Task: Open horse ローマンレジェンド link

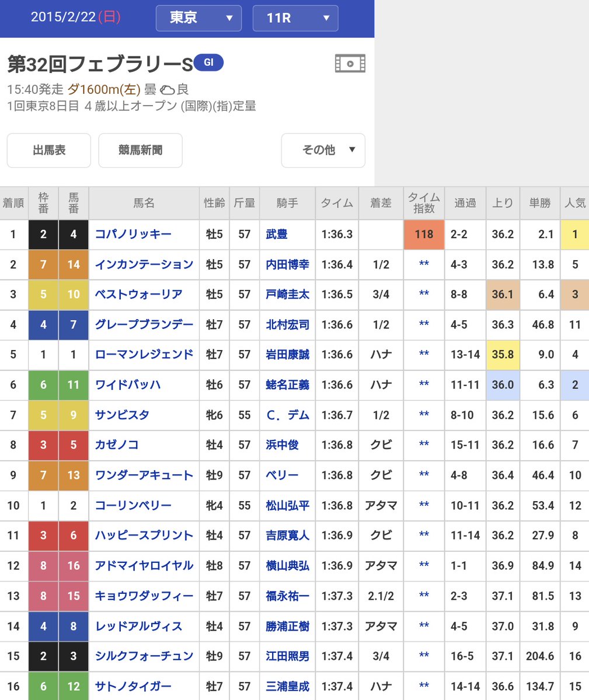Action: coord(144,355)
